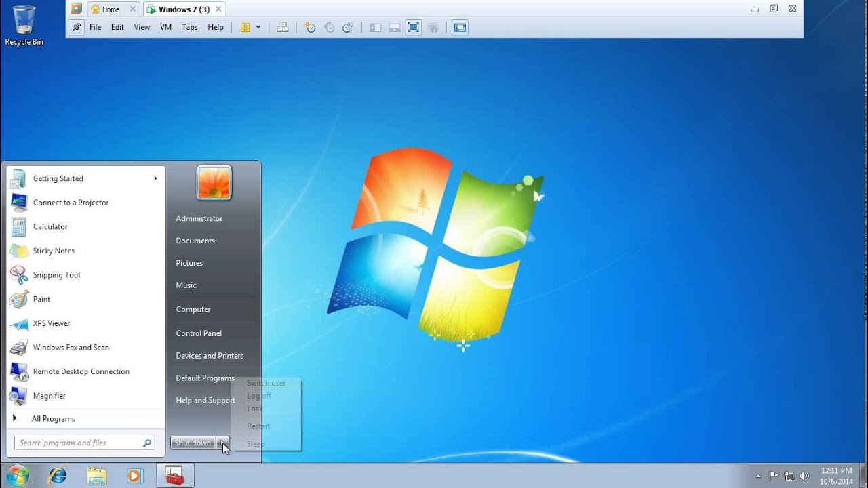Open Pictures from the Start menu
The image size is (868, 488).
click(x=189, y=263)
